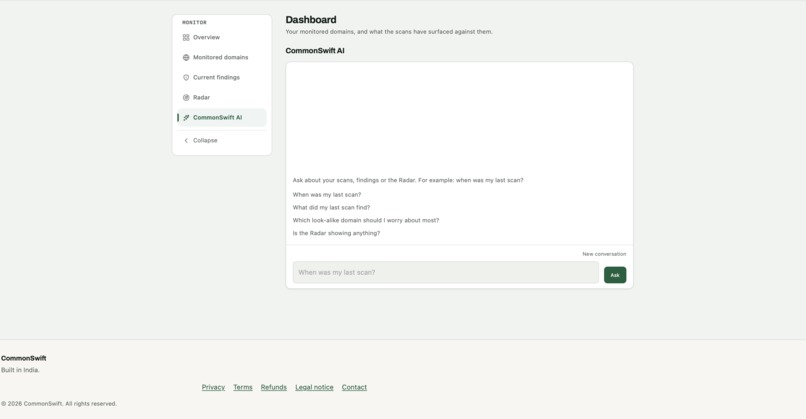Pick the look-alike domain suggestion
The width and height of the screenshot is (806, 419).
coord(366,221)
